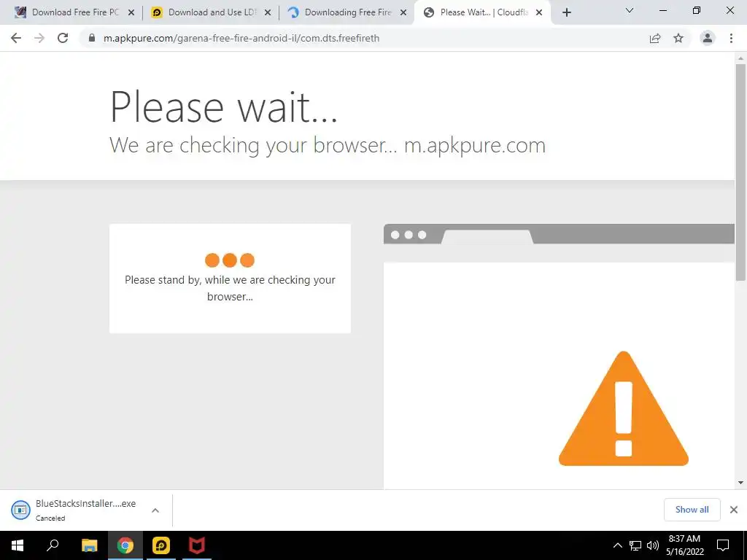The image size is (747, 560).
Task: Open LDPlayer from the taskbar
Action: (161, 545)
